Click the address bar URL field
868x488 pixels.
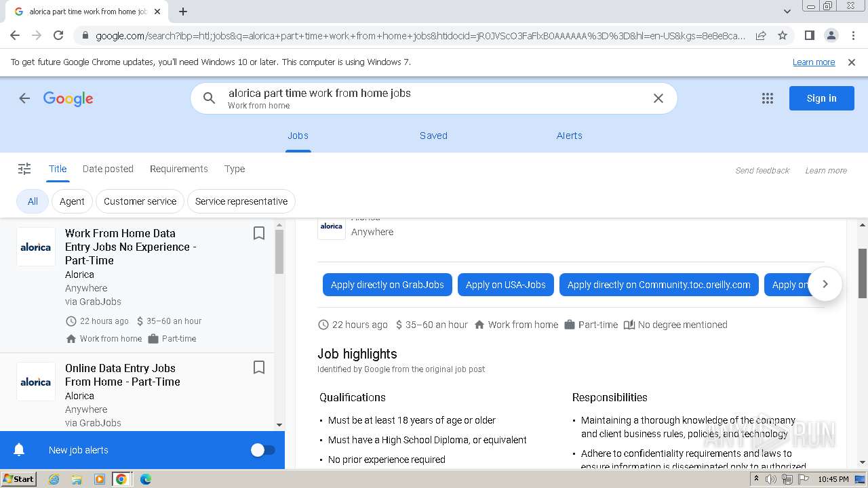click(420, 35)
